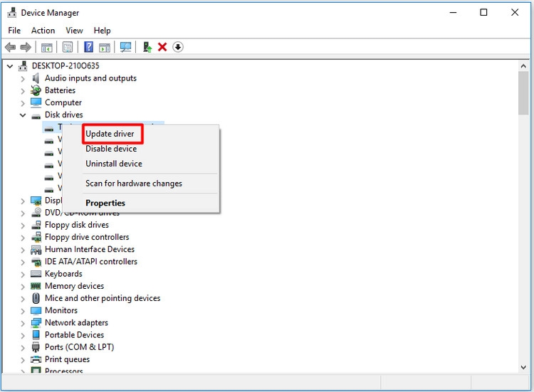Expand Floppy disk drives chevron
The height and width of the screenshot is (392, 534).
pyautogui.click(x=23, y=226)
